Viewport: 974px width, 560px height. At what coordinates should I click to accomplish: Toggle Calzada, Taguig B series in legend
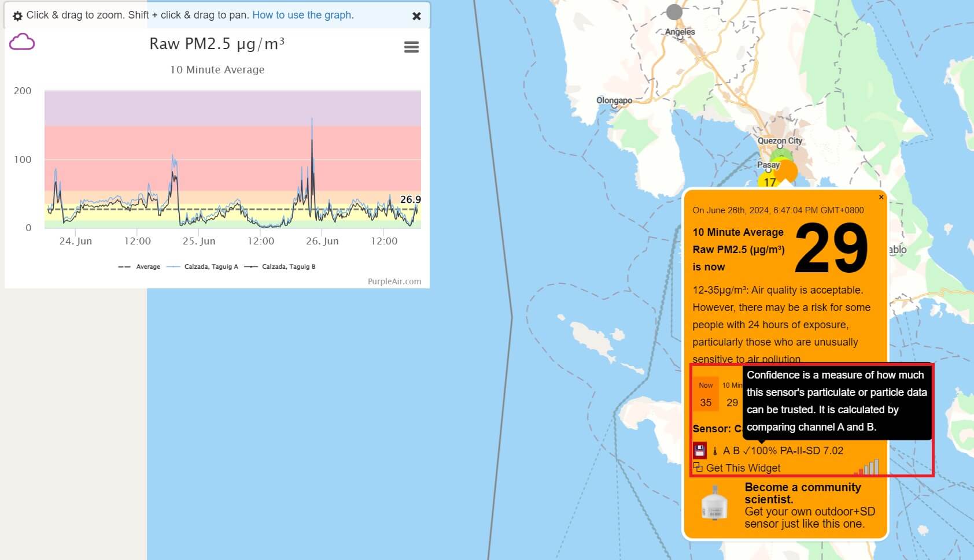281,266
